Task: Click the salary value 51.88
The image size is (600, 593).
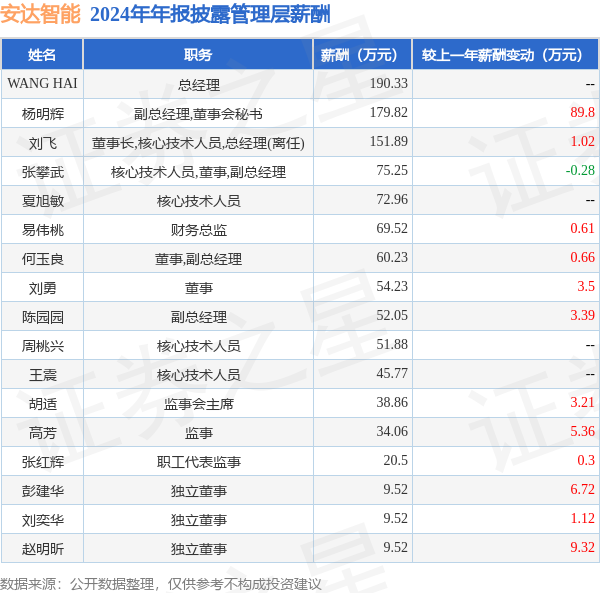Action: [x=392, y=345]
